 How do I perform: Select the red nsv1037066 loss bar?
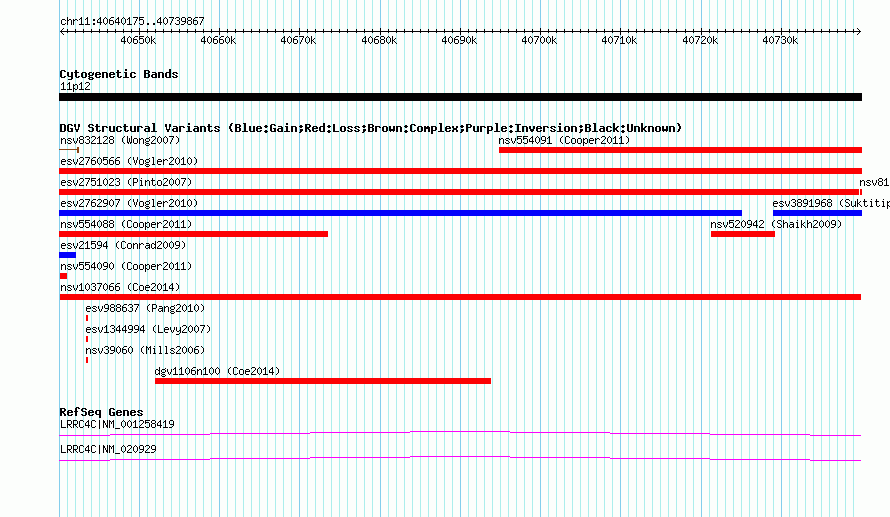460,297
